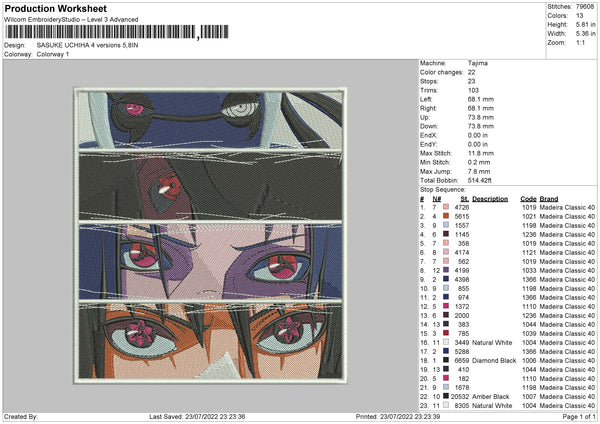Click the 'Created By:' footer label

coord(21,416)
